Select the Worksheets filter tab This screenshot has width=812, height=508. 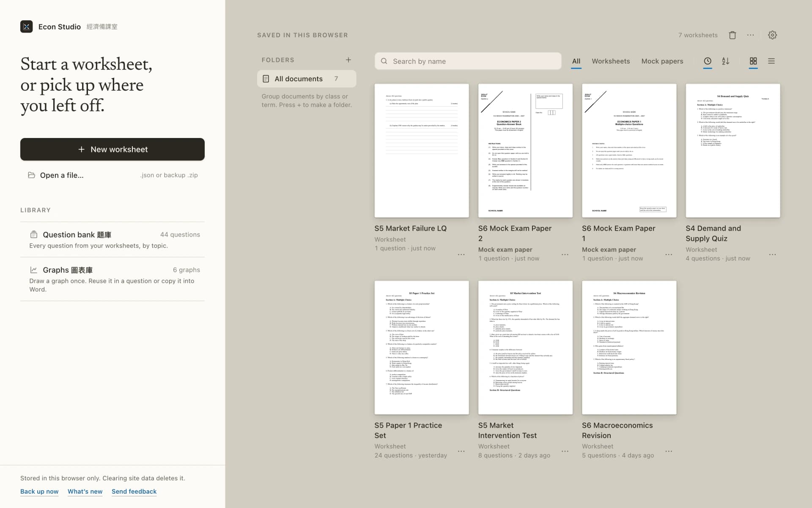click(x=611, y=61)
